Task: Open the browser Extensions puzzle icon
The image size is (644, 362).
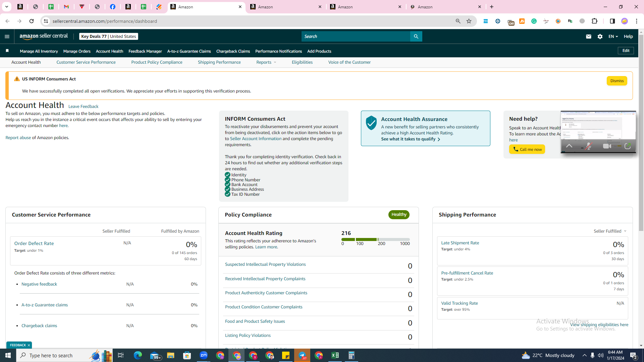Action: (x=594, y=21)
